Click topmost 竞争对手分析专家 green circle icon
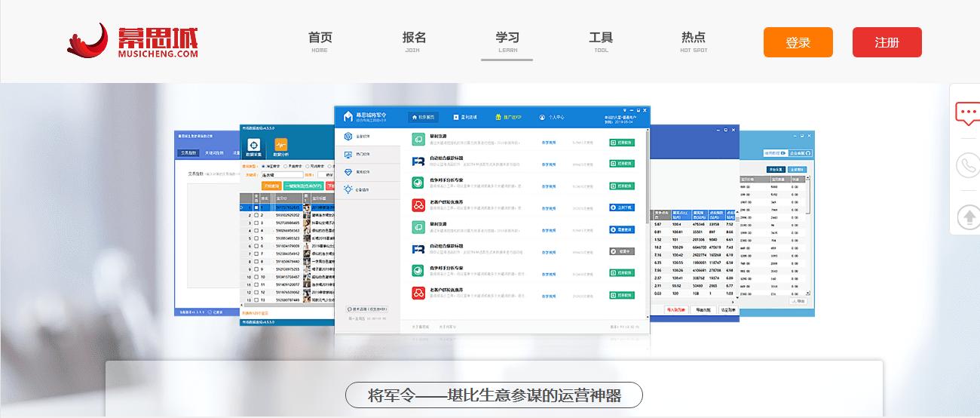980x418 pixels. pyautogui.click(x=418, y=183)
